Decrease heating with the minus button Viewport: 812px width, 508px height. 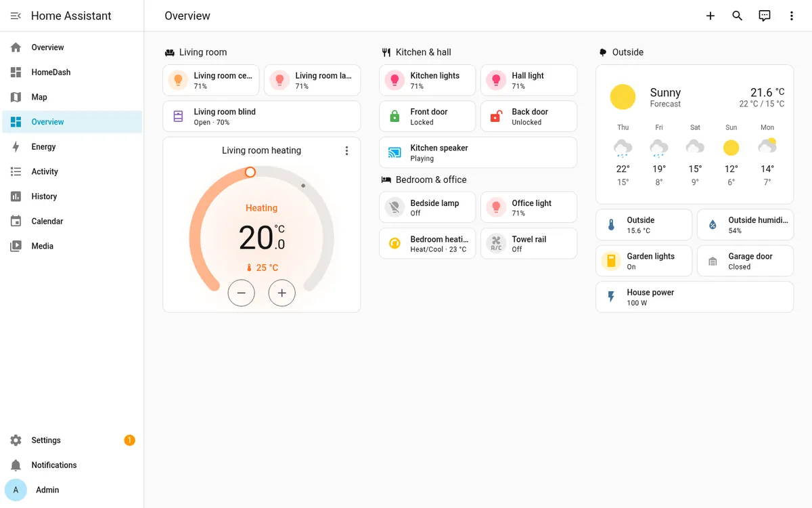click(242, 293)
